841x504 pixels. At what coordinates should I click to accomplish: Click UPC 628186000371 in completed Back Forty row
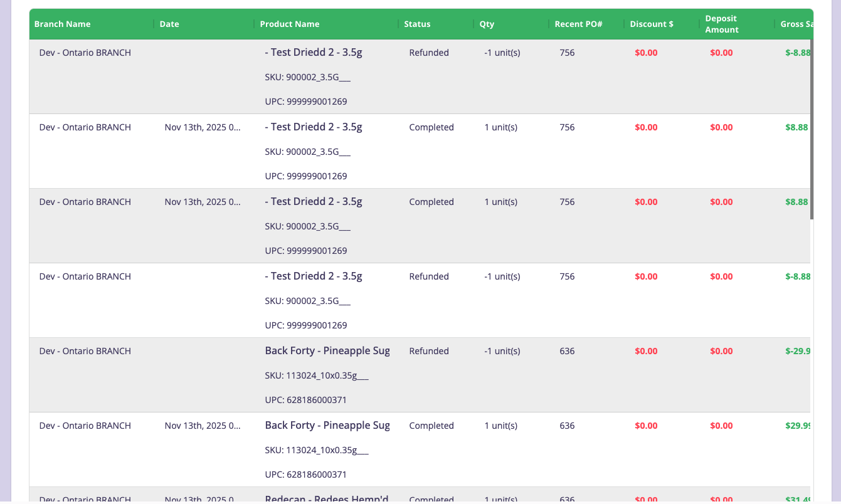tap(306, 475)
